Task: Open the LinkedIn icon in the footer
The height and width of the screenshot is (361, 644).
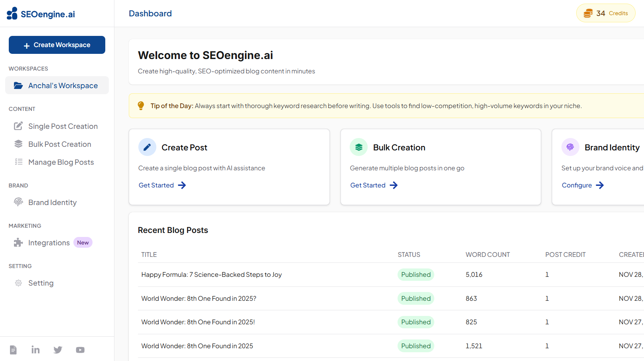Action: pyautogui.click(x=35, y=349)
